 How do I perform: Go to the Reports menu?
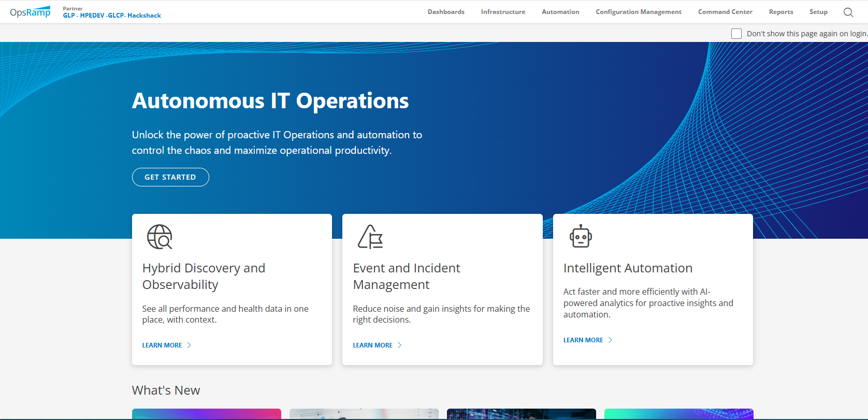click(780, 12)
